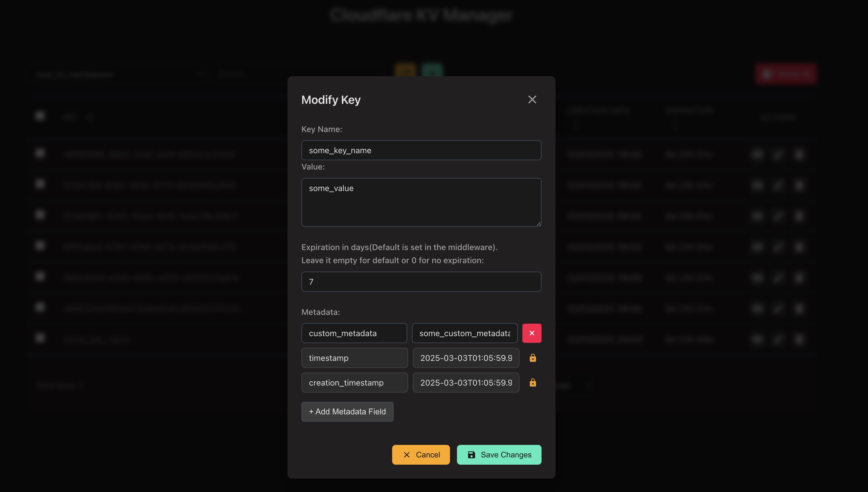
Task: Click the Key Name input field
Action: coord(421,150)
